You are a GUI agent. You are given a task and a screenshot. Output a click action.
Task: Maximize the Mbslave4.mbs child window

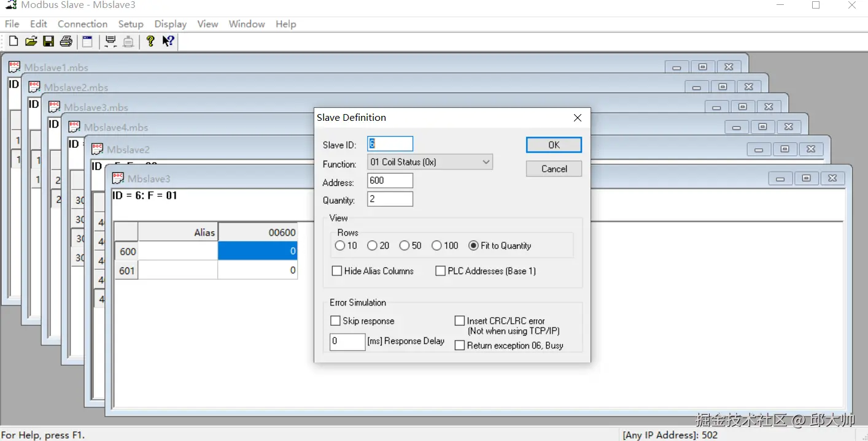[762, 127]
